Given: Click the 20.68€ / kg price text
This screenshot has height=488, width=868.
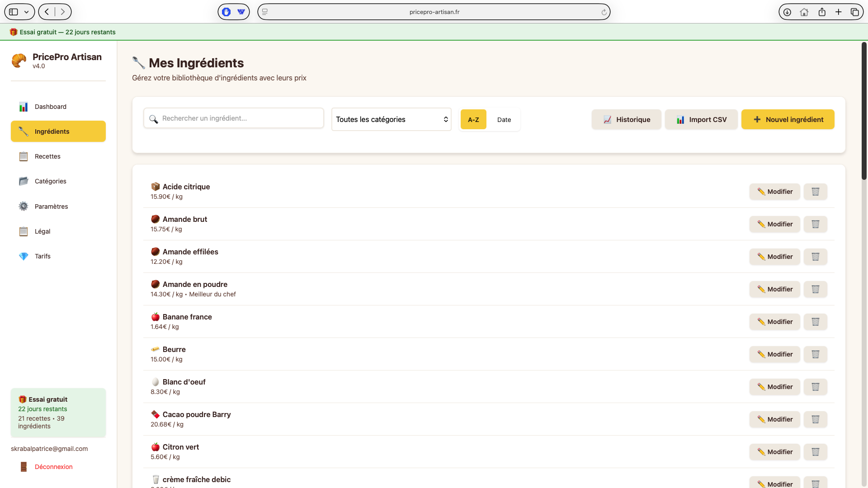Looking at the screenshot, I should click(167, 424).
